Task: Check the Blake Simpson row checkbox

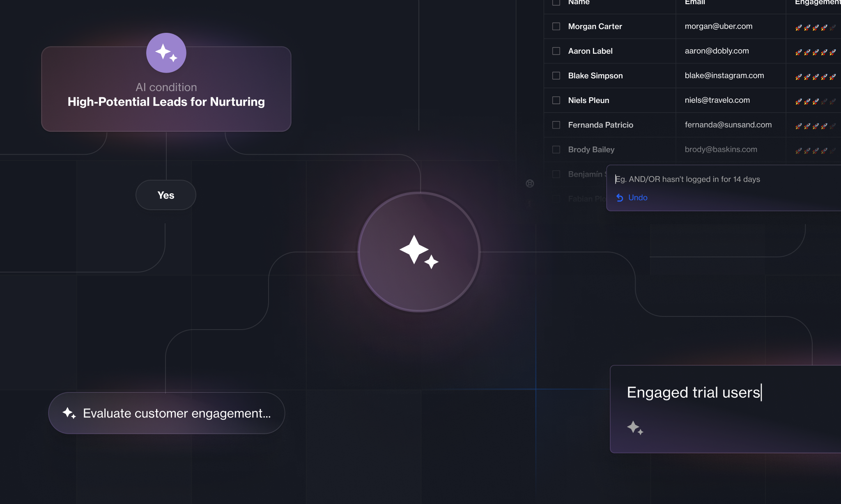Action: tap(556, 76)
